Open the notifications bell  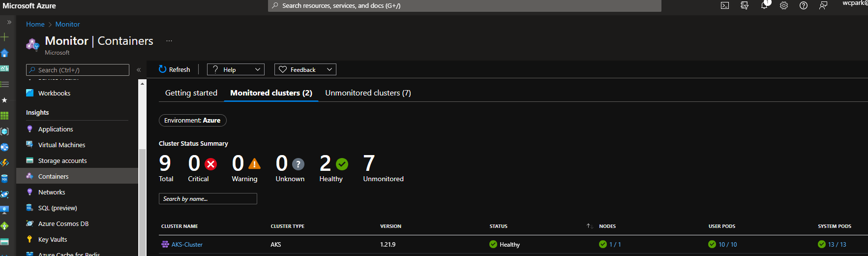point(764,6)
